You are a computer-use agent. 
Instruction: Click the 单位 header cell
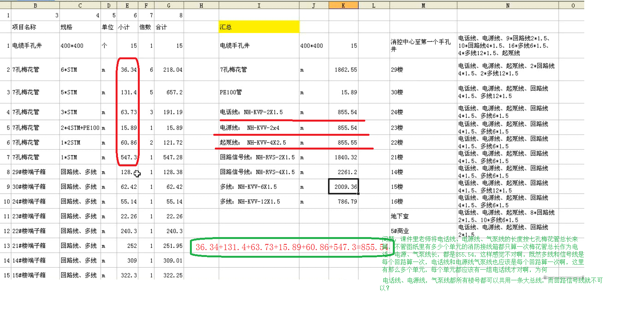(108, 27)
